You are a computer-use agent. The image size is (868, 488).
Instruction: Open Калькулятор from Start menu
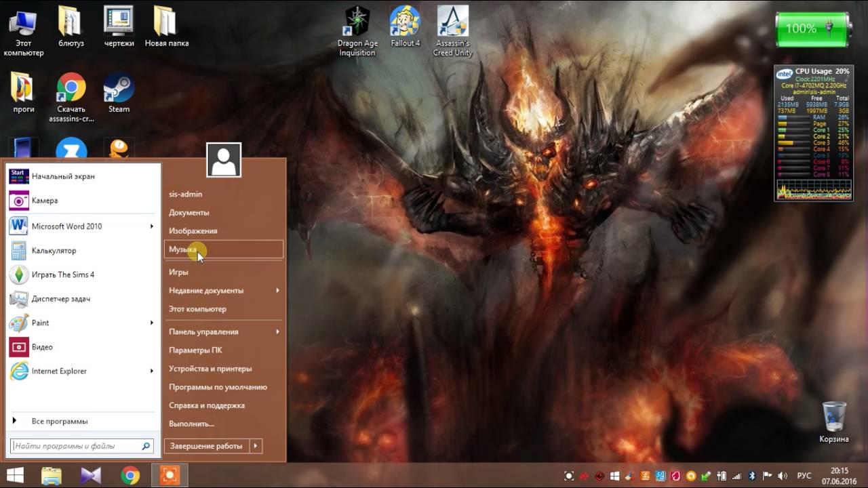coord(83,251)
